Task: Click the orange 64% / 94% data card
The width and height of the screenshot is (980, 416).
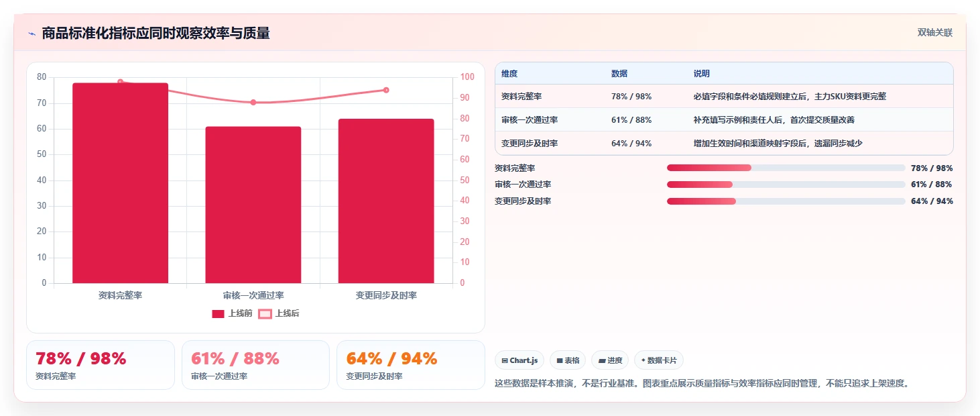Action: (x=410, y=365)
